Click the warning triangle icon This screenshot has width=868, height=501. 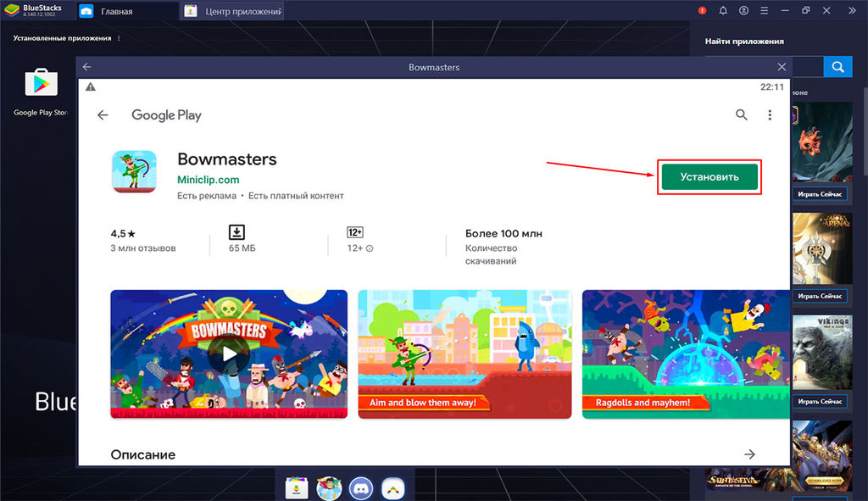(91, 87)
